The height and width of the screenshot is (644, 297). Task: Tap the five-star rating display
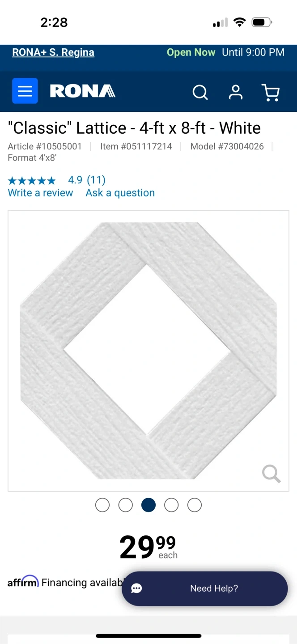(32, 181)
